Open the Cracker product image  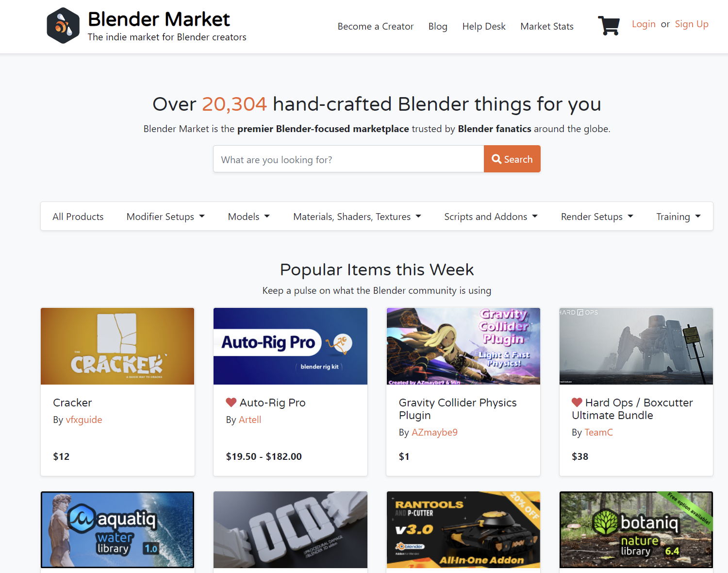[117, 346]
